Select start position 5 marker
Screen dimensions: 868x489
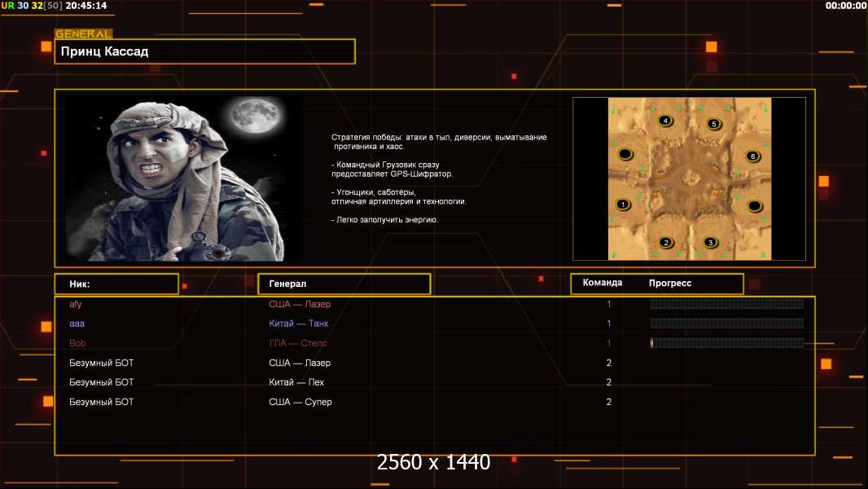click(x=713, y=124)
